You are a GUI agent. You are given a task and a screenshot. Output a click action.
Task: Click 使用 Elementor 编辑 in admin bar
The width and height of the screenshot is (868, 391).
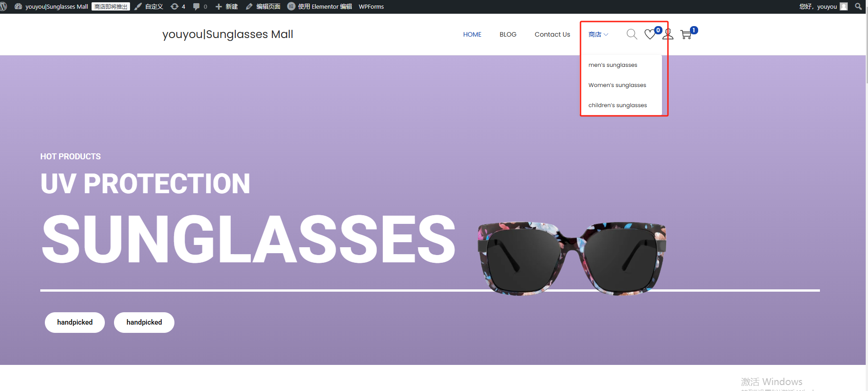click(x=320, y=6)
